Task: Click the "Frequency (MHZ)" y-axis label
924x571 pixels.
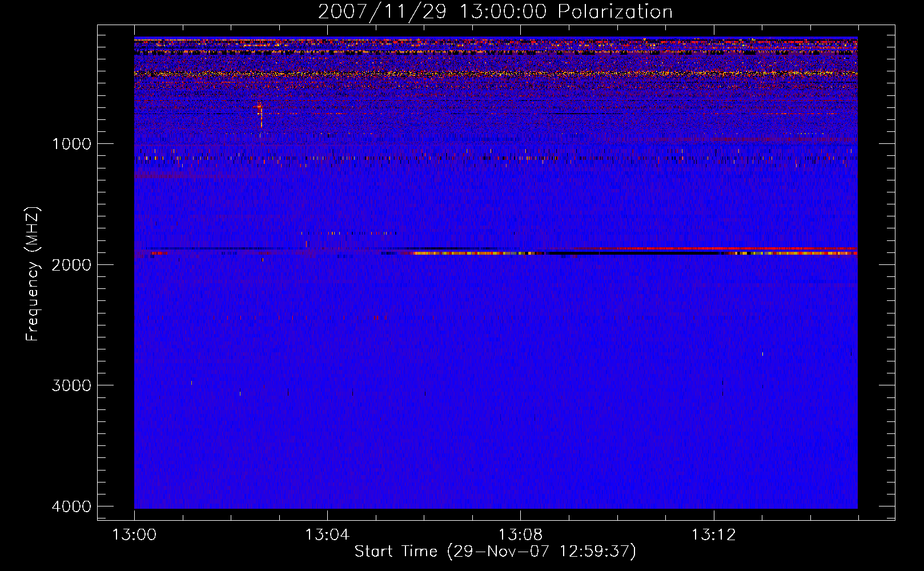Action: (x=33, y=274)
